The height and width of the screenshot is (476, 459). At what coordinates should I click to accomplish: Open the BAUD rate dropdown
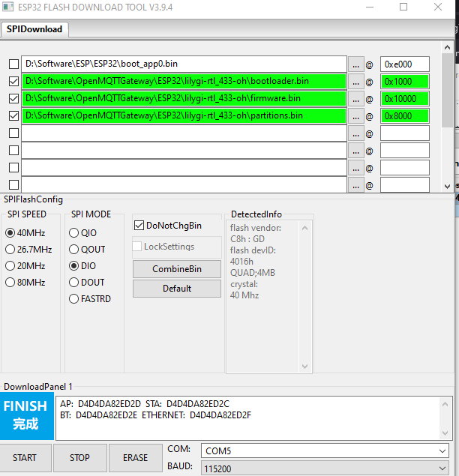(x=325, y=469)
